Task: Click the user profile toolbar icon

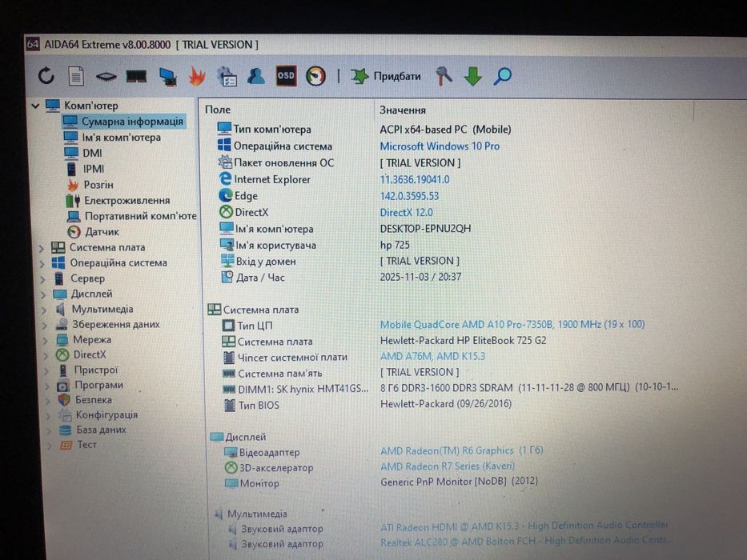Action: point(256,76)
